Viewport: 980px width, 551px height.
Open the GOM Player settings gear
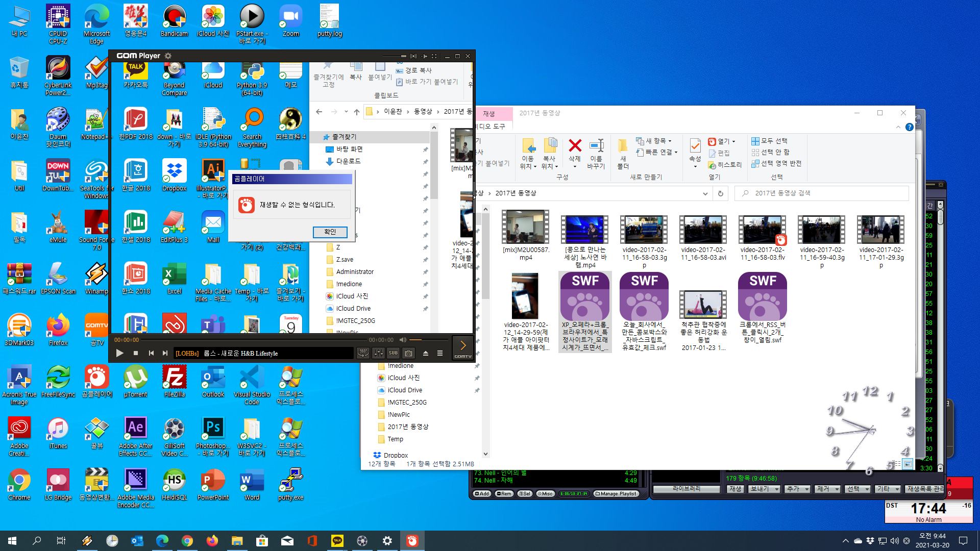tap(168, 56)
